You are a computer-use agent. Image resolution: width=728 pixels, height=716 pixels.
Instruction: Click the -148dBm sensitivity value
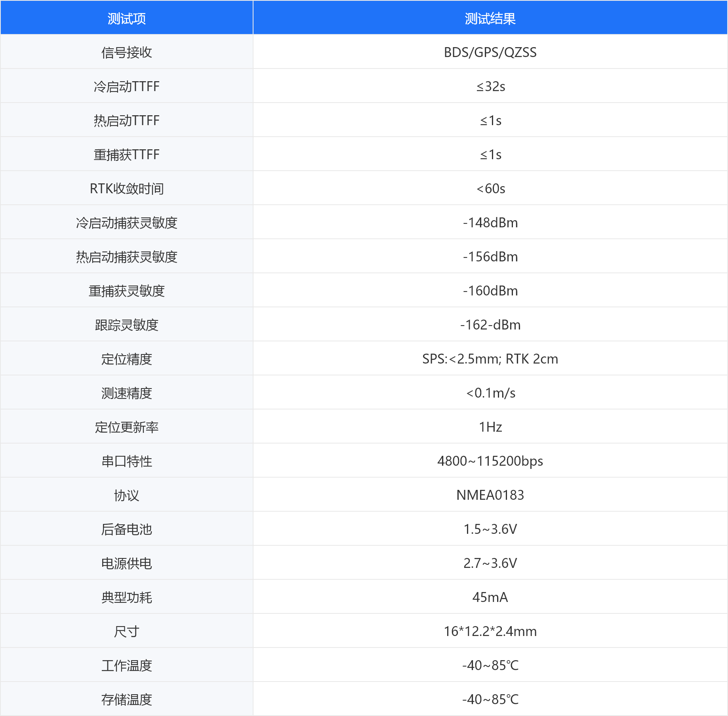(490, 223)
